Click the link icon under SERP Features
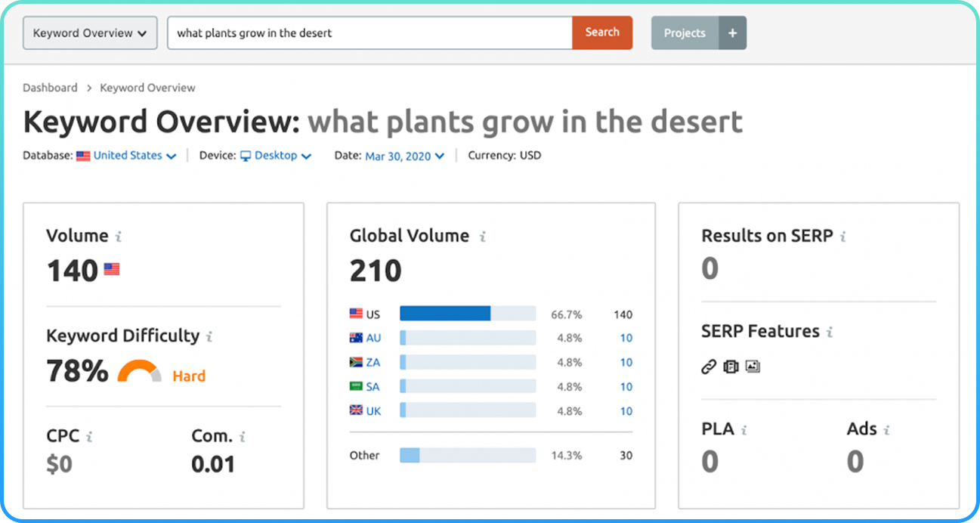This screenshot has width=980, height=523. tap(708, 367)
